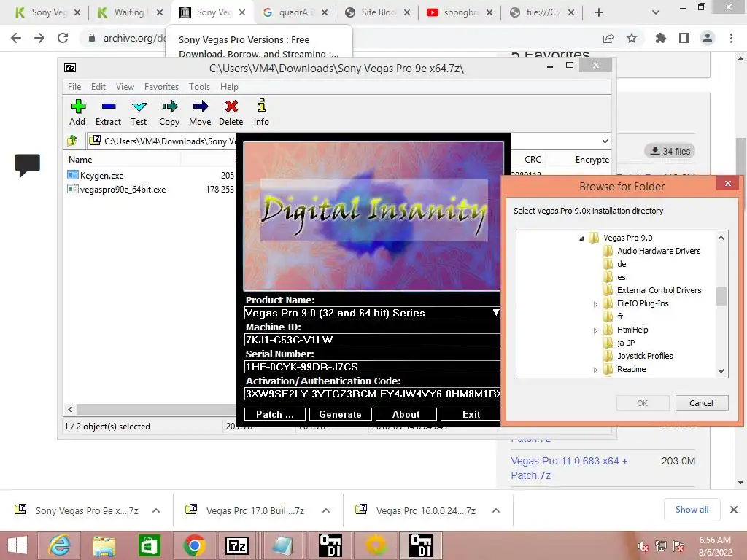This screenshot has height=560, width=747.
Task: Open the Chrome profile avatar
Action: pyautogui.click(x=708, y=38)
